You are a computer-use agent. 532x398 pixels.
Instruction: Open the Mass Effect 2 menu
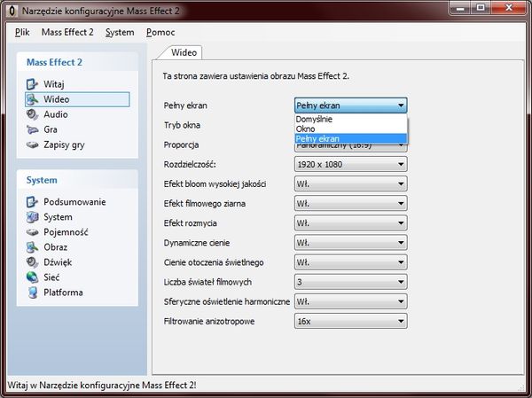pos(67,33)
